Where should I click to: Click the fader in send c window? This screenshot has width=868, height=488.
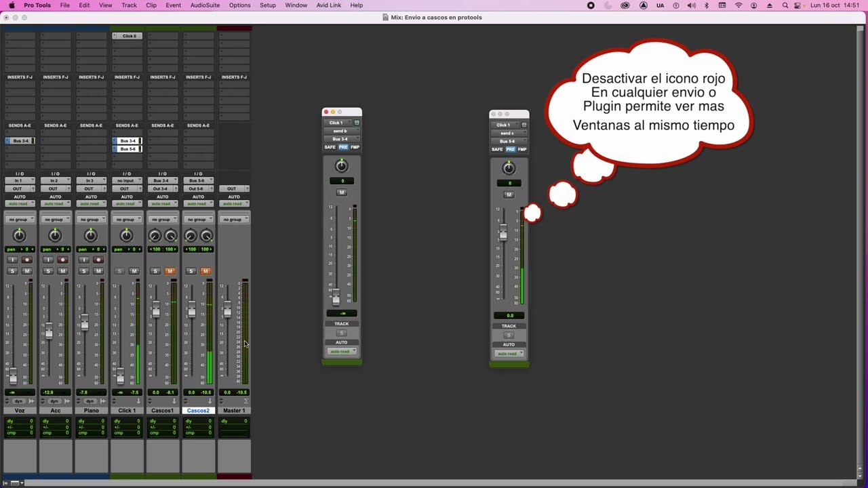coord(502,232)
